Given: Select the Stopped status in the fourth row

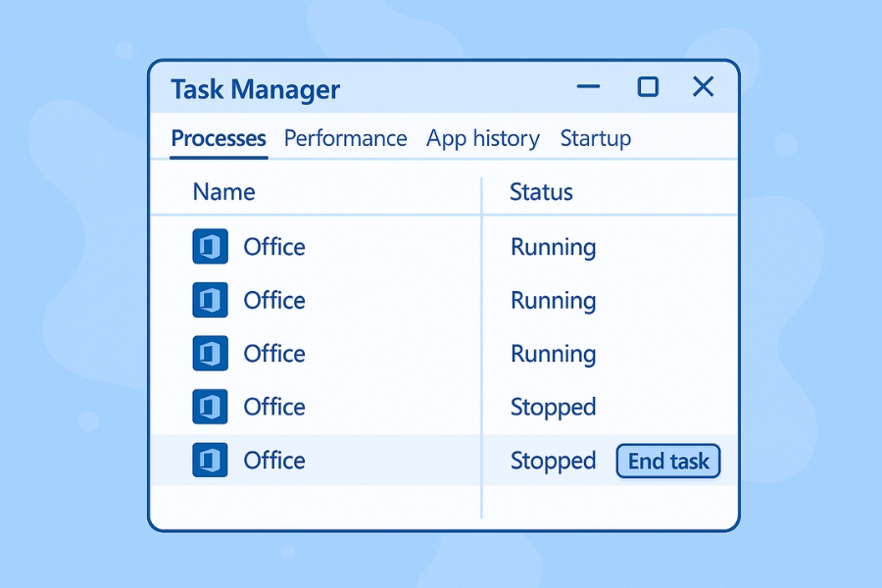Looking at the screenshot, I should [x=552, y=407].
